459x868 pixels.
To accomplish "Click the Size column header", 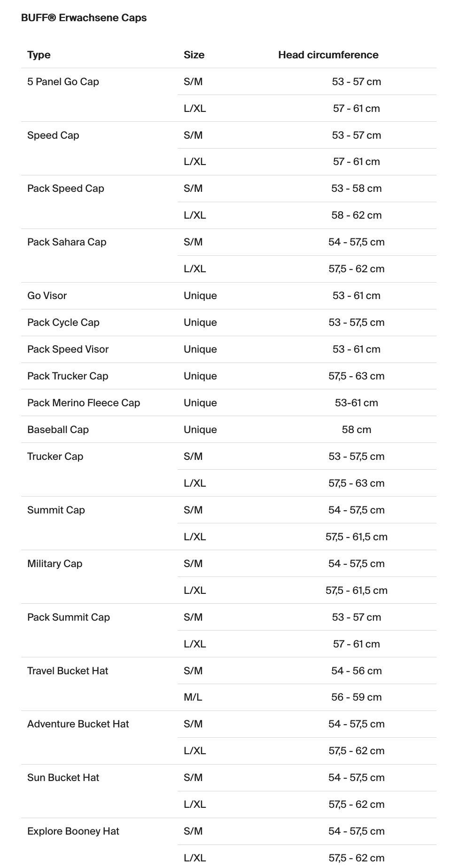I will (194, 55).
